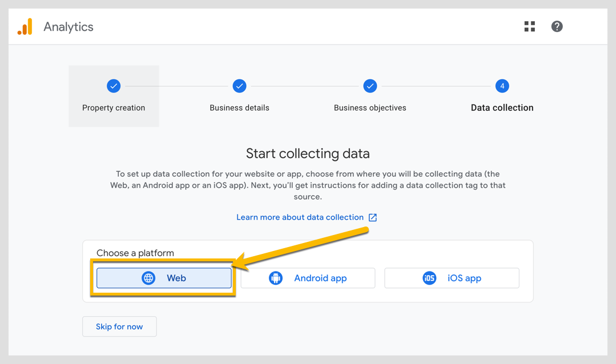Image resolution: width=616 pixels, height=364 pixels.
Task: Click the Business objectives checkmark icon
Action: (x=370, y=86)
